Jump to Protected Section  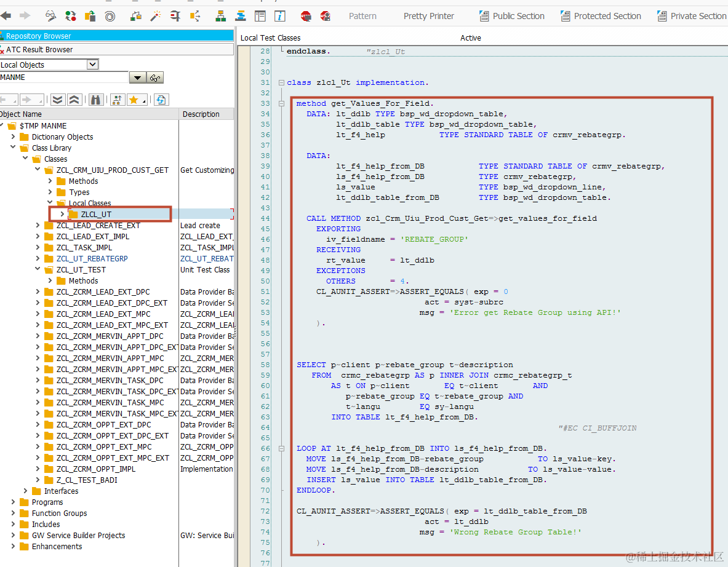601,16
